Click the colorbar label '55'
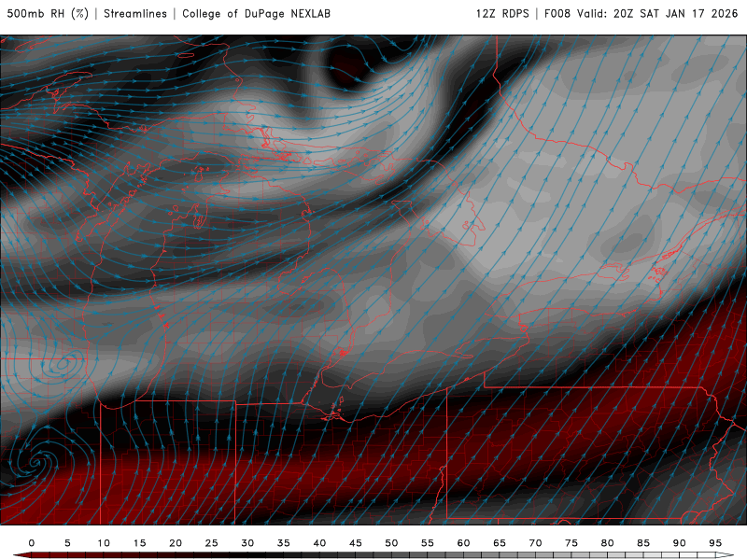The width and height of the screenshot is (747, 560). [428, 543]
